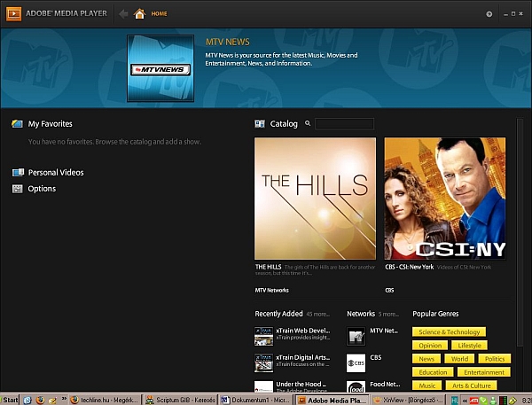532x405 pixels.
Task: Open Personal Videos
Action: click(x=56, y=172)
